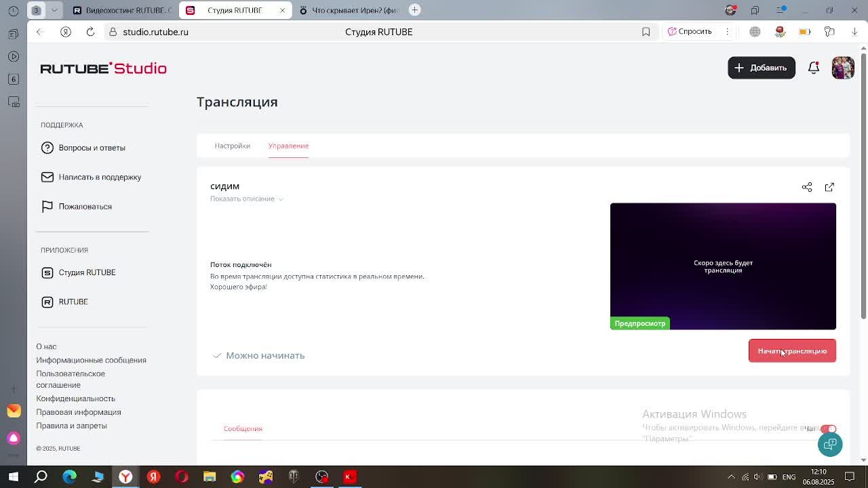Screen dimensions: 868x488
Task: Click the taskbar clock and date
Action: (819, 476)
